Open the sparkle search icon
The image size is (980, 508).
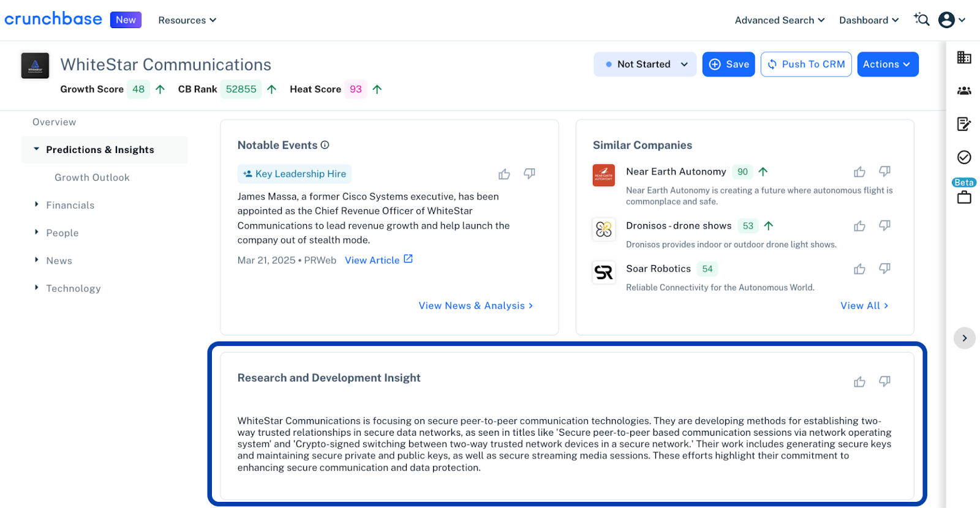coord(922,20)
